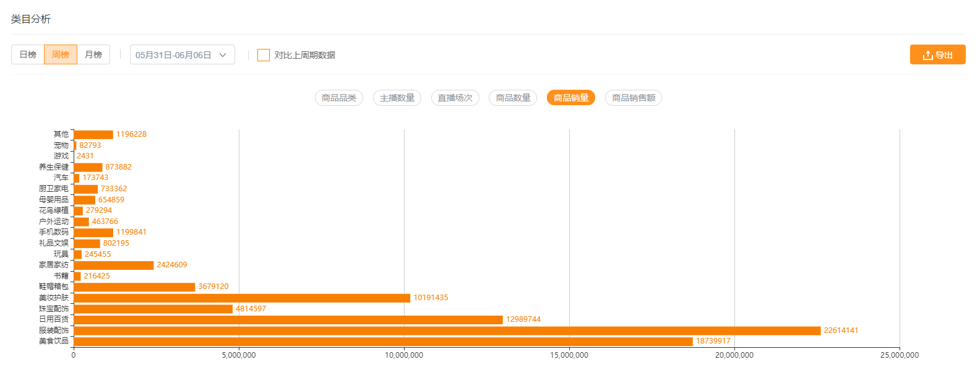Click value label 2424609
The width and height of the screenshot is (980, 380).
[172, 265]
